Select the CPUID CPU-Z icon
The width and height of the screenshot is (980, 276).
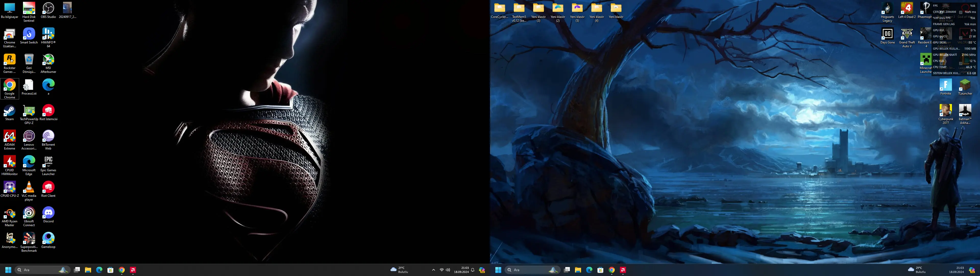pyautogui.click(x=9, y=189)
